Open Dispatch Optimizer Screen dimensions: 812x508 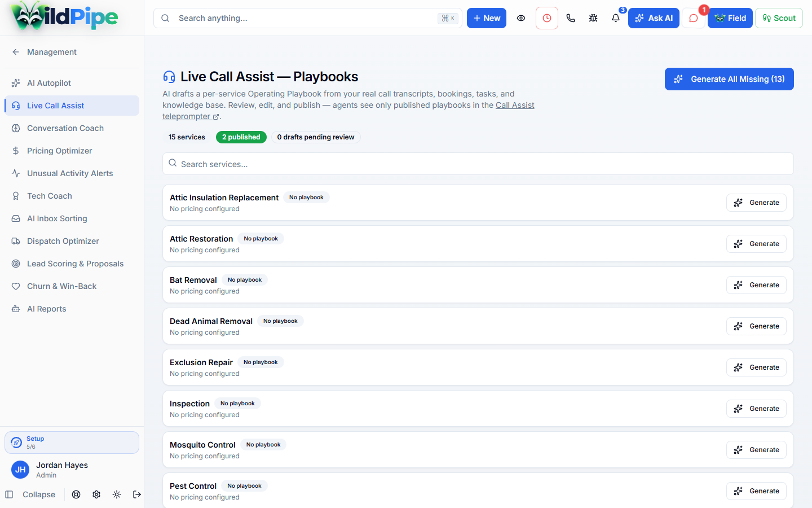pyautogui.click(x=72, y=241)
